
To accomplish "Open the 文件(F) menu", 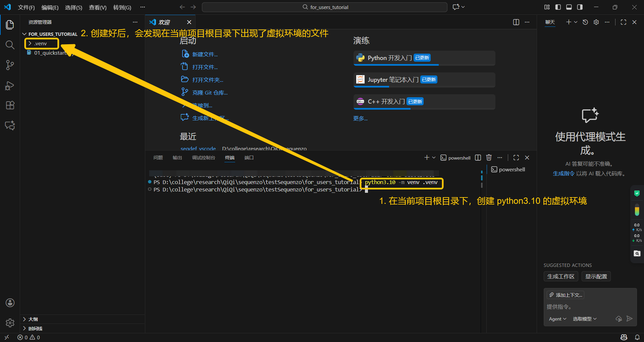I will (x=26, y=8).
